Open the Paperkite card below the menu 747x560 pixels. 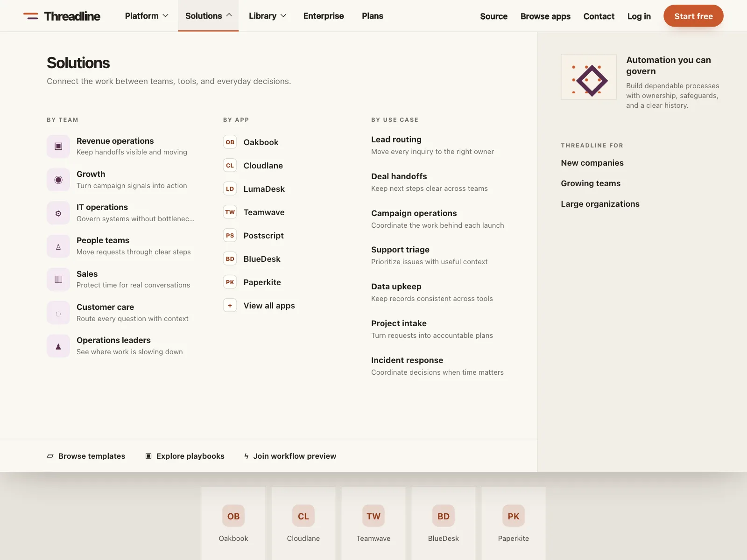[x=514, y=523]
